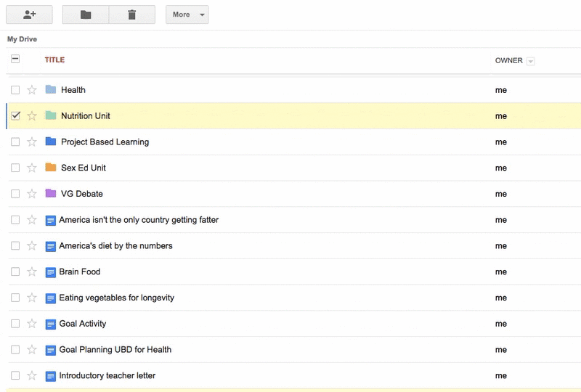Expand the OWNER column dropdown arrow
Image resolution: width=581 pixels, height=392 pixels.
point(531,61)
